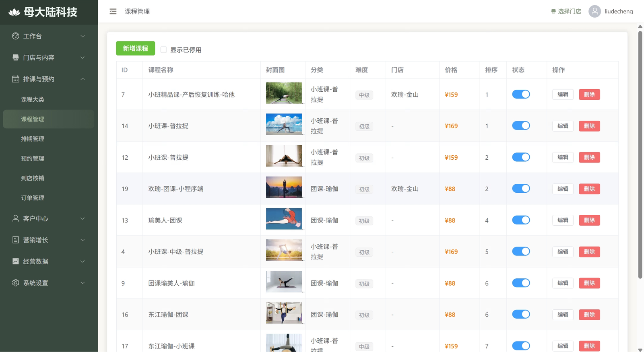Viewport: 644px width, 352px height.
Task: Open the 课程大类 submenu item
Action: coord(49,99)
